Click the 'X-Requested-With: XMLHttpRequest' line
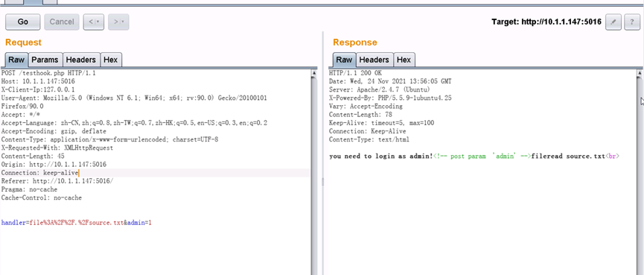Viewport: 644px width, 275px height. [x=57, y=148]
